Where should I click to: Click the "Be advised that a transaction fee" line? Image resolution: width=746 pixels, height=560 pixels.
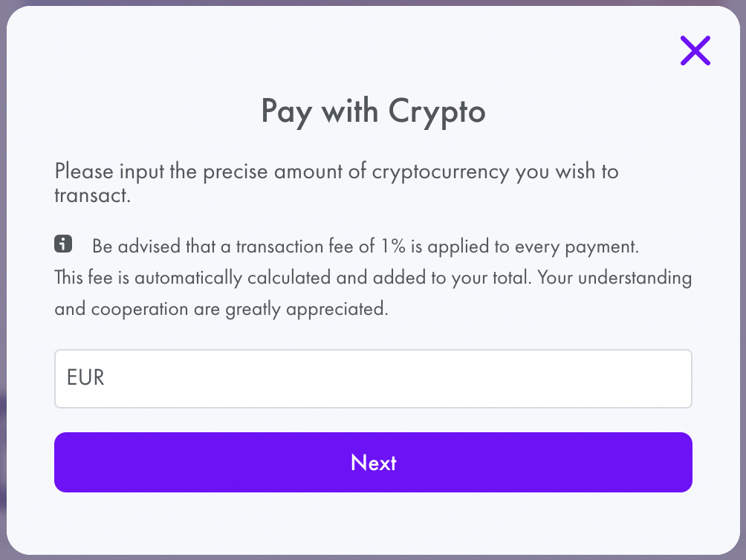[x=365, y=245]
